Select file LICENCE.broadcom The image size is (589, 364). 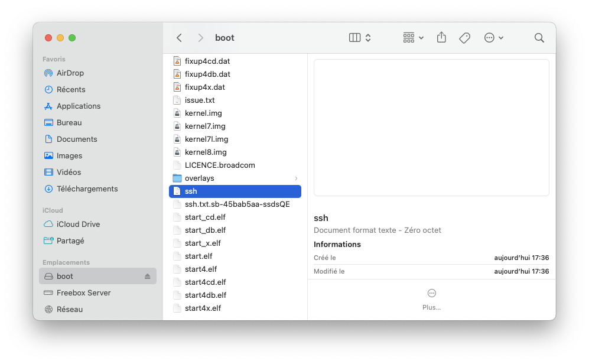(x=235, y=165)
